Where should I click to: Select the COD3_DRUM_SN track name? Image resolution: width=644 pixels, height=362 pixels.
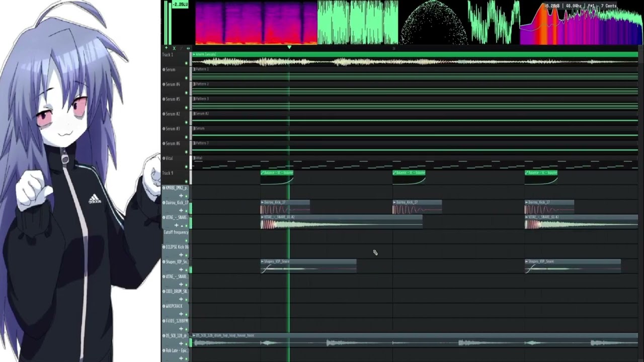click(177, 292)
